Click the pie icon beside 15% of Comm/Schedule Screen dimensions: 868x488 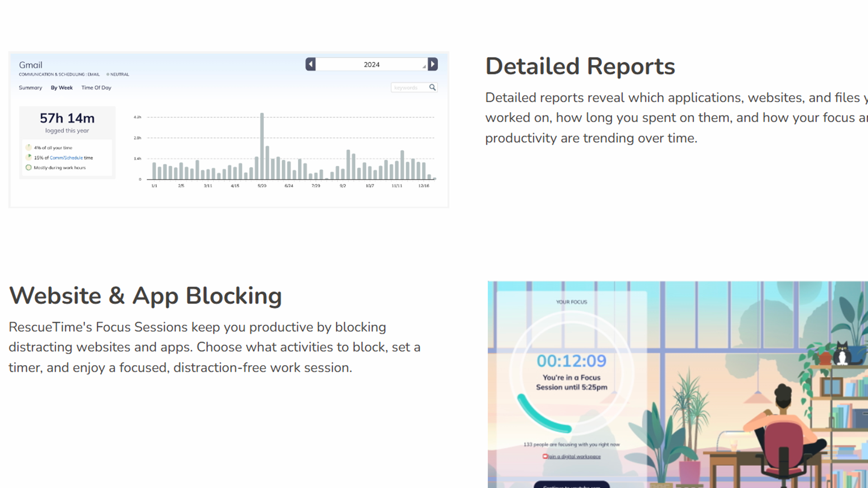coord(28,157)
